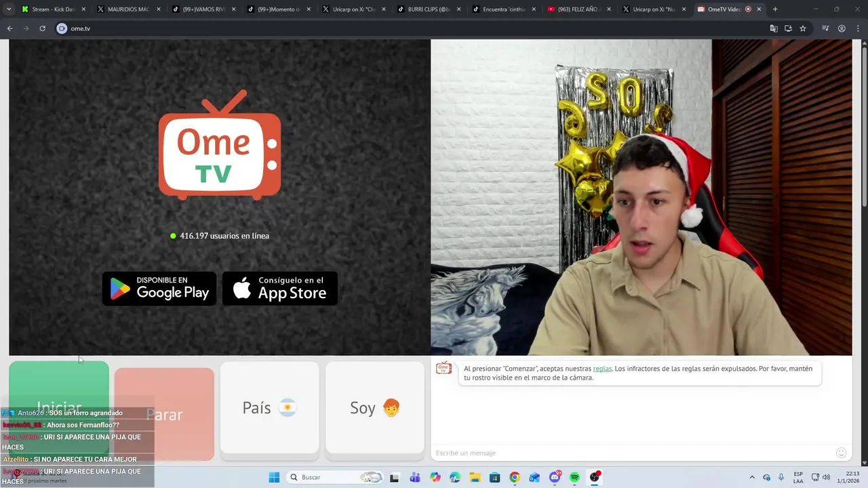Open the volume tray icon

(827, 477)
